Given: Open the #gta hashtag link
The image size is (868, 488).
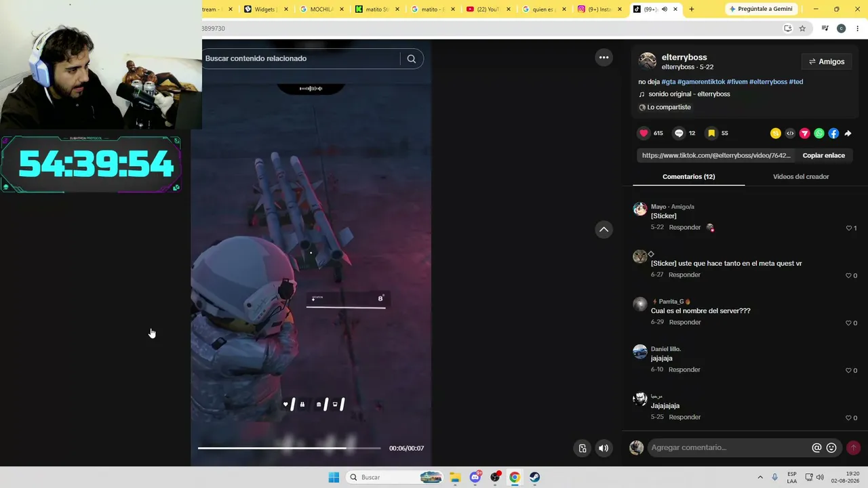Looking at the screenshot, I should pyautogui.click(x=669, y=82).
